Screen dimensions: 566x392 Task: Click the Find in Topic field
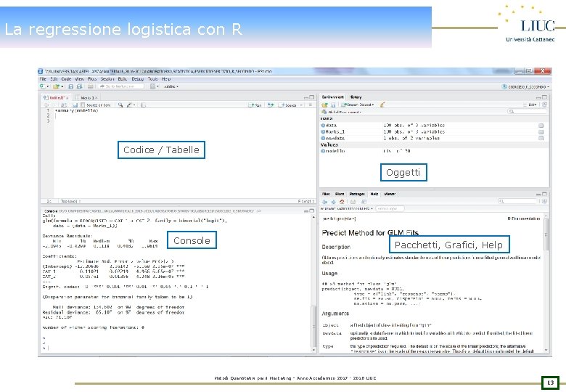[390, 208]
